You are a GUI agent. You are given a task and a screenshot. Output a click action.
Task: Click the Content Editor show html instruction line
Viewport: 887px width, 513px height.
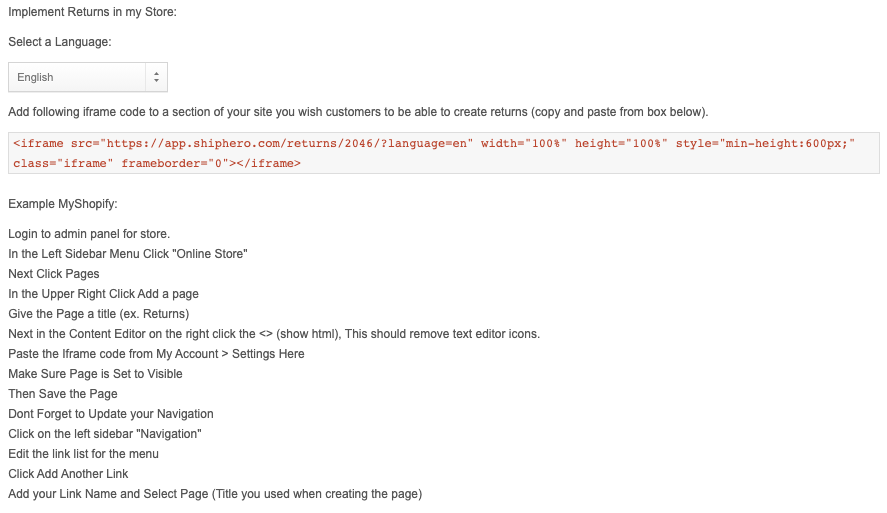tap(274, 334)
